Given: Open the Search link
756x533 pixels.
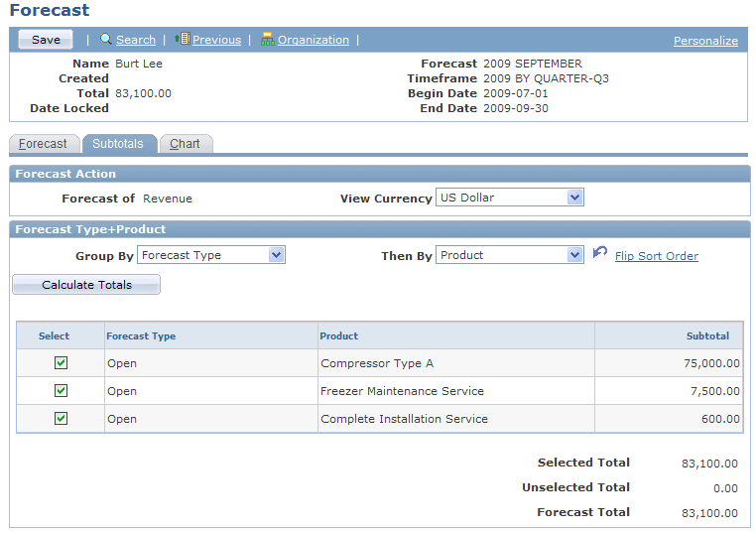Looking at the screenshot, I should point(136,40).
